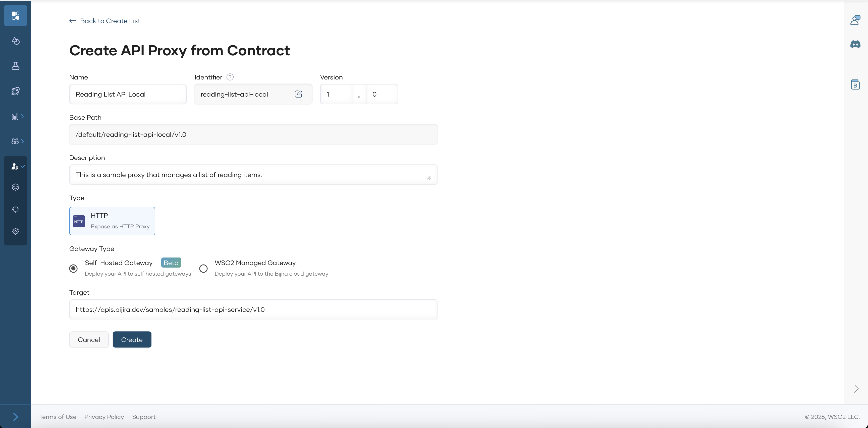Select the WSO2 Managed Gateway radio button
The height and width of the screenshot is (428, 868).
point(203,269)
